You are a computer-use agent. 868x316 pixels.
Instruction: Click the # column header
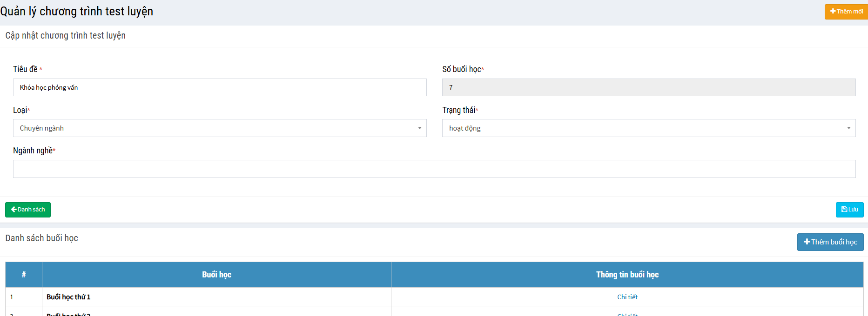click(24, 275)
